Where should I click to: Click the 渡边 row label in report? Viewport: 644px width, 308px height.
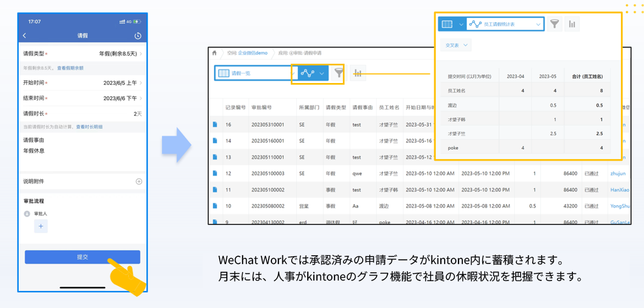(x=452, y=105)
